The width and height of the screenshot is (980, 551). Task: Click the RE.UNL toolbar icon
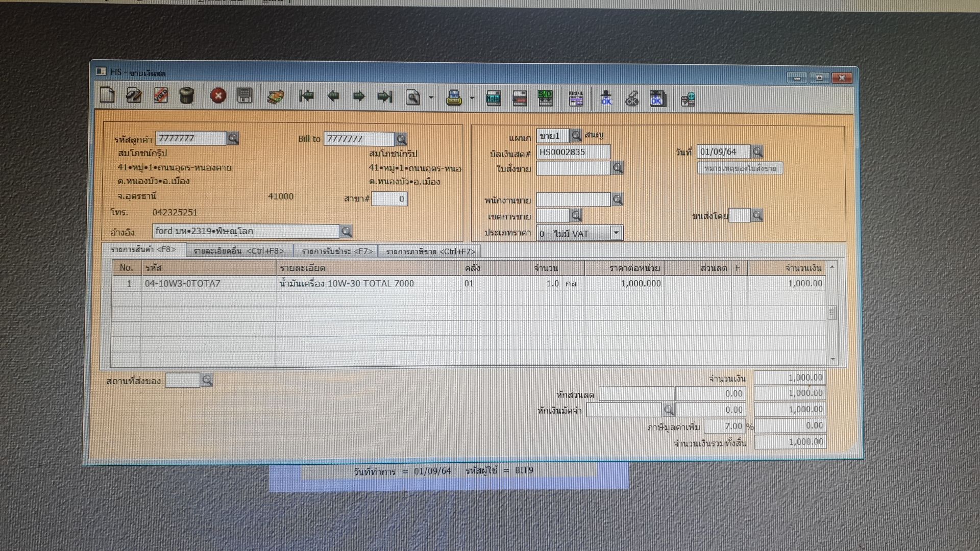tap(576, 98)
